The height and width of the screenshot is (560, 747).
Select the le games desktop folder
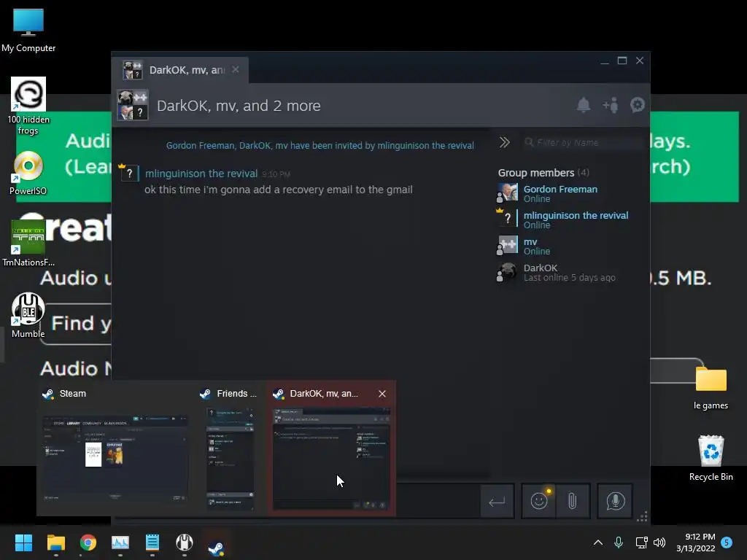[711, 388]
